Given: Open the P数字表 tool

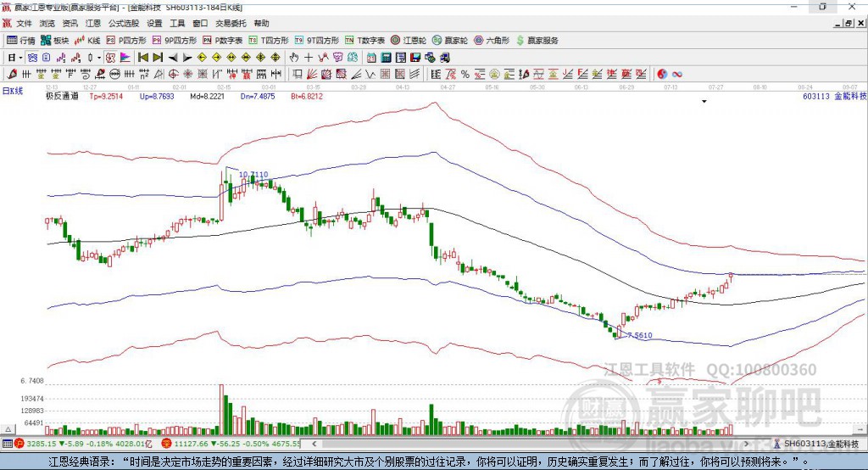Looking at the screenshot, I should click(223, 41).
